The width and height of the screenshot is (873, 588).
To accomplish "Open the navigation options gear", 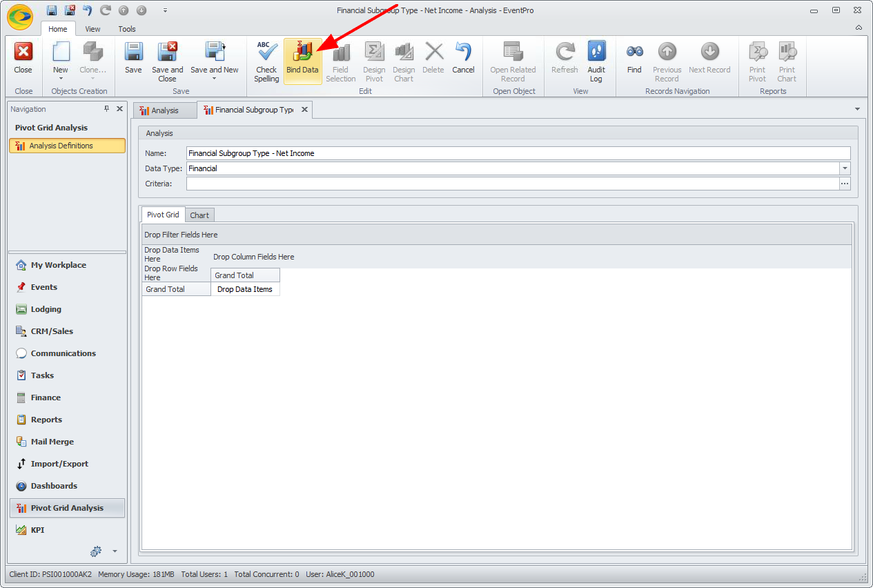I will click(x=96, y=551).
